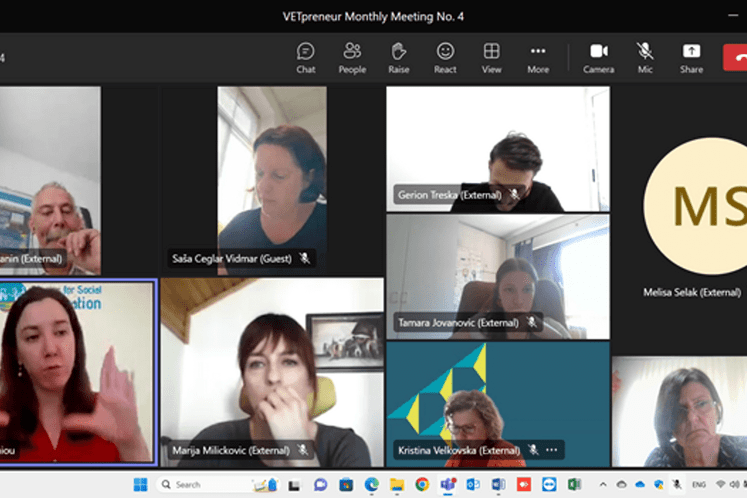The image size is (747, 498).
Task: Raise your hand in the meeting
Action: coord(399,57)
